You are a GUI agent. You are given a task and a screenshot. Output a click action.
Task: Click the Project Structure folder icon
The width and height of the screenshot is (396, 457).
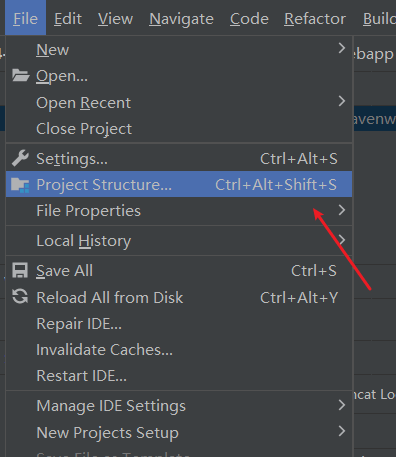[x=20, y=185]
